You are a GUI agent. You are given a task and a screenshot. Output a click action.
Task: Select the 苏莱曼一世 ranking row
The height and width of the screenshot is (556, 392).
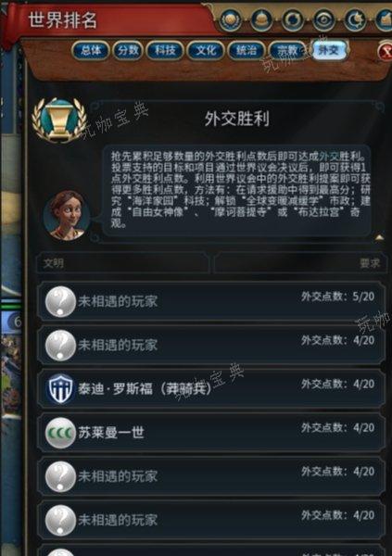(x=211, y=433)
